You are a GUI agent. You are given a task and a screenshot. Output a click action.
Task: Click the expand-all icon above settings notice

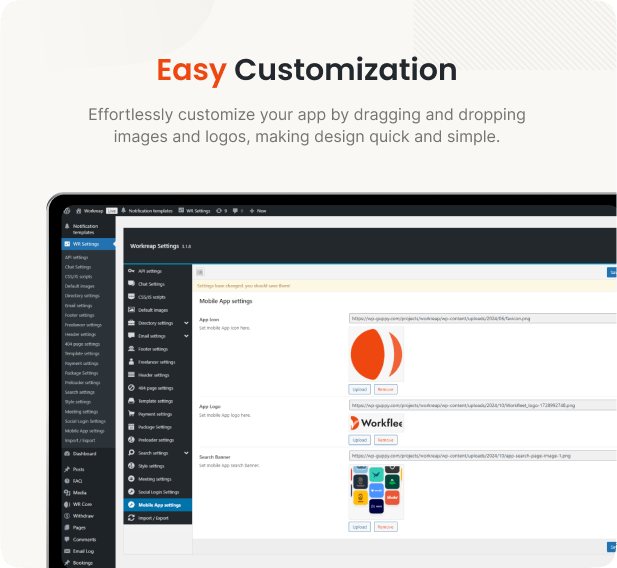200,271
